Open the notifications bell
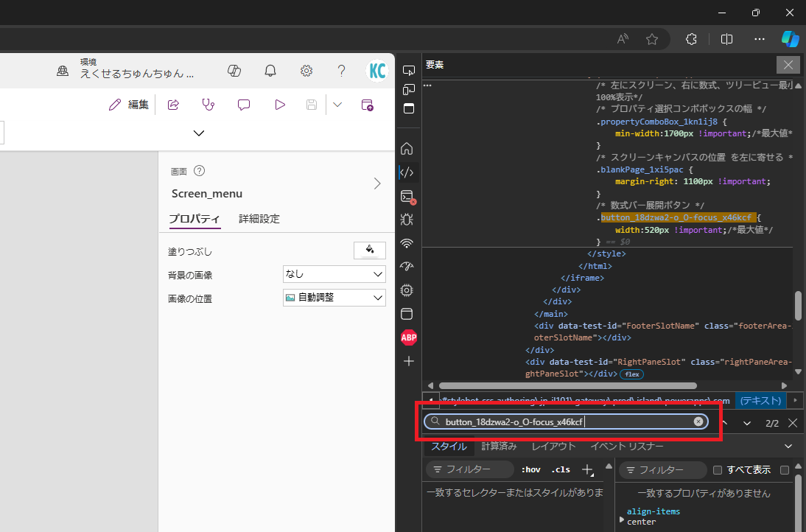 point(270,71)
